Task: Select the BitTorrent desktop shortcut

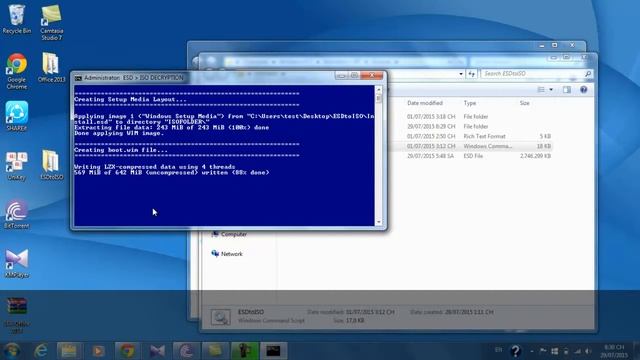Action: (x=16, y=214)
